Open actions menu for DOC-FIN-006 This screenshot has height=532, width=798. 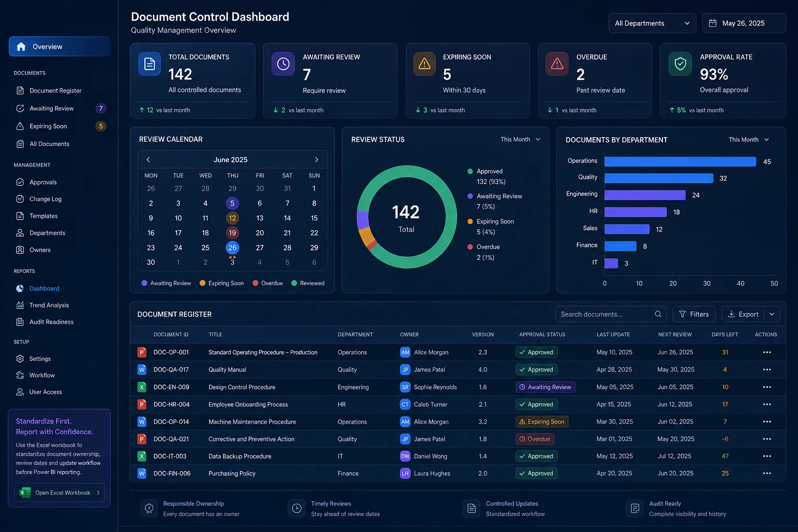767,474
